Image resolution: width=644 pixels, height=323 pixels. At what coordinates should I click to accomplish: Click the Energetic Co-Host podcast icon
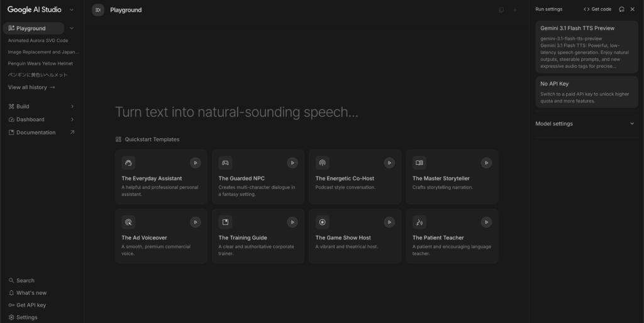point(322,163)
